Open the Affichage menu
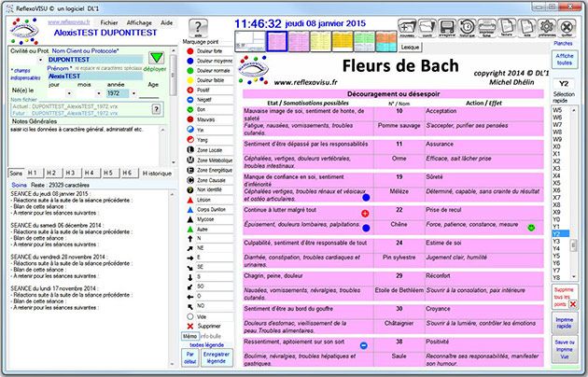This screenshot has width=588, height=377. pos(139,22)
